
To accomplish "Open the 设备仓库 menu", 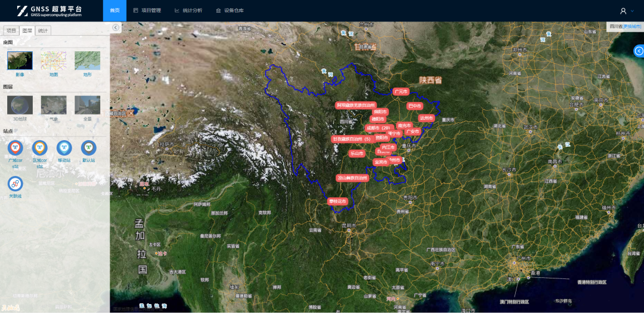I will click(x=230, y=11).
